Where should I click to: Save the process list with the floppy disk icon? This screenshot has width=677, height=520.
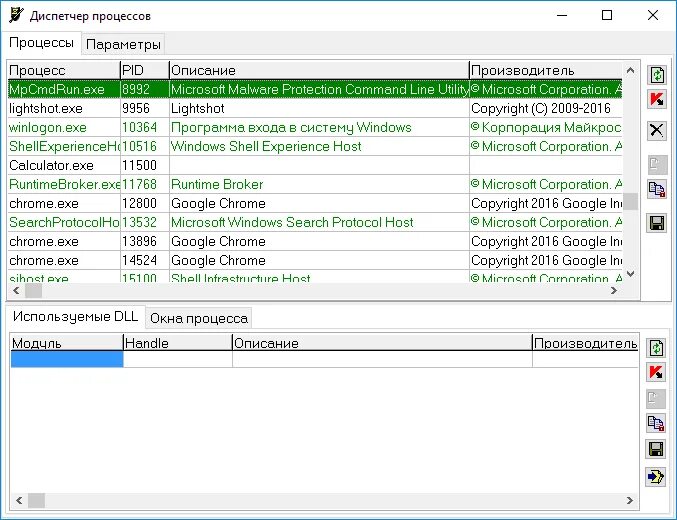(x=657, y=223)
